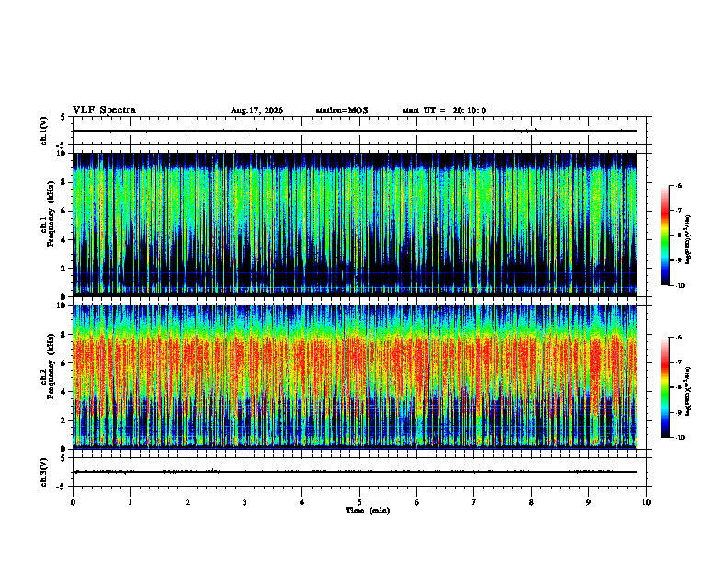Click the ch.1(V) axis label
Image resolution: width=728 pixels, height=563 pixels.
[43, 131]
